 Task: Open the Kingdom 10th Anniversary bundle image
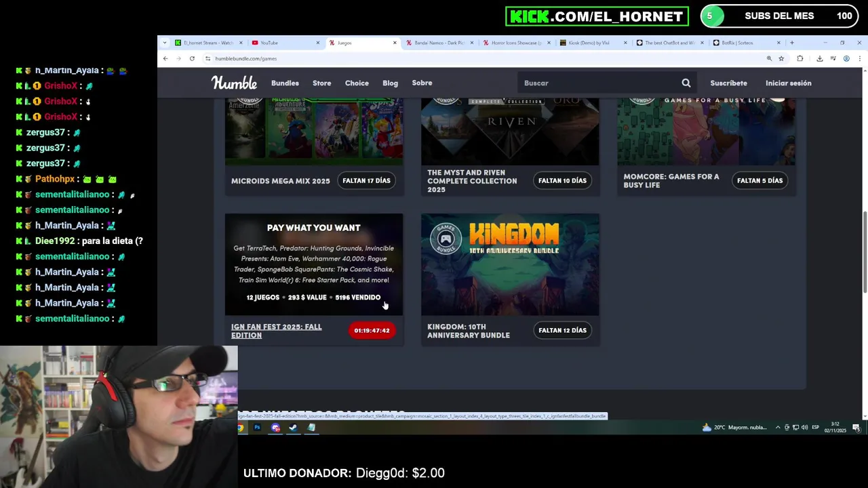(x=510, y=264)
